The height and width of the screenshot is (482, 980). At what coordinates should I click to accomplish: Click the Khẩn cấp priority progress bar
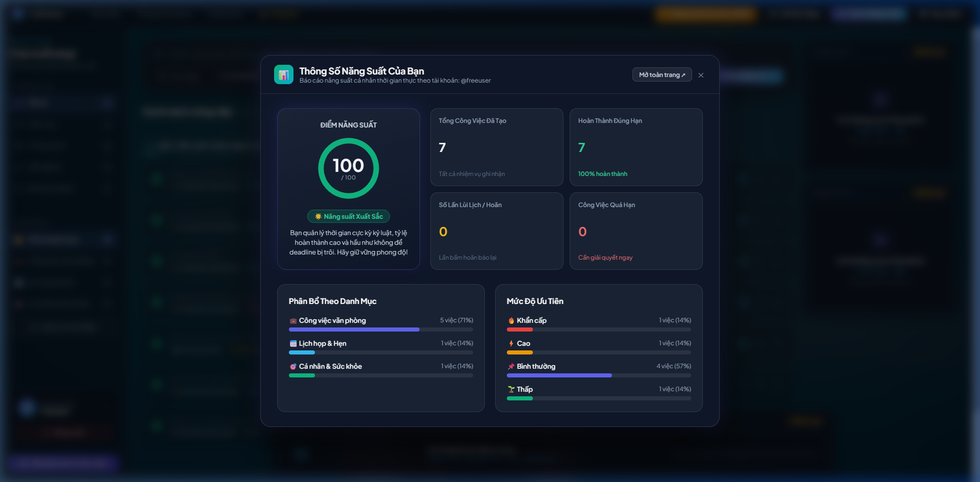point(599,329)
